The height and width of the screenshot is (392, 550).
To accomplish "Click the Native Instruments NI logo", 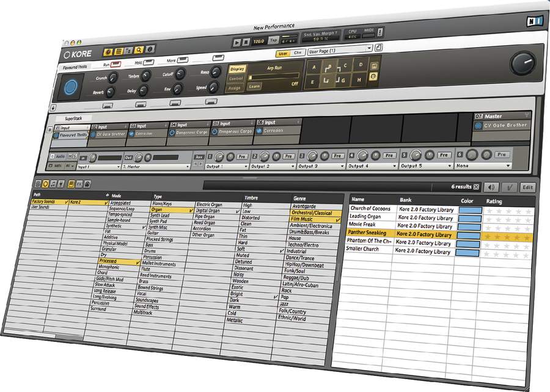I will pyautogui.click(x=535, y=21).
